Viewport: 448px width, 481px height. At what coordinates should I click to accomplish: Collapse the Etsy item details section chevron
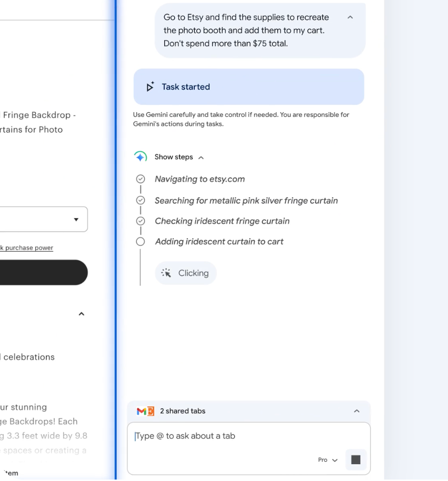(x=81, y=314)
